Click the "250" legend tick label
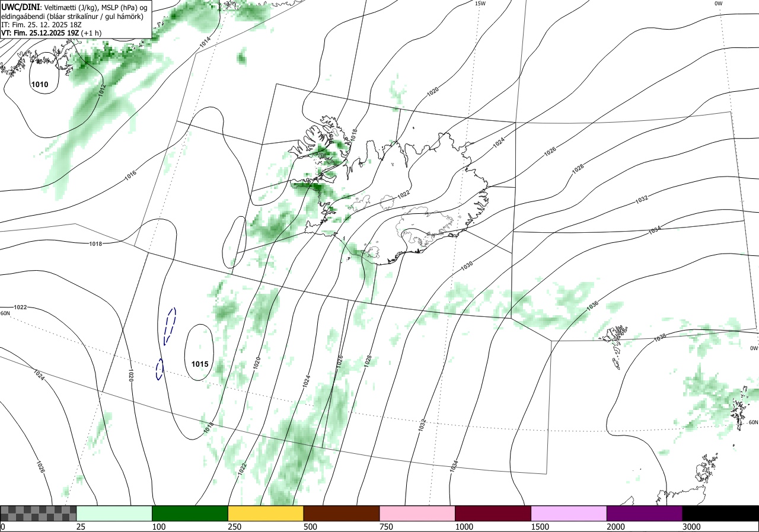Screen dimensions: 759x532 pos(235,527)
